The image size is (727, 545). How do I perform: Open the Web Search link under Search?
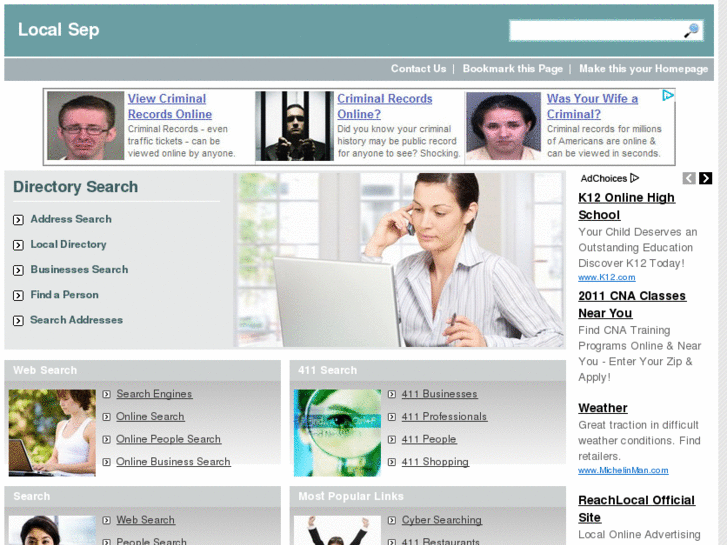[146, 520]
